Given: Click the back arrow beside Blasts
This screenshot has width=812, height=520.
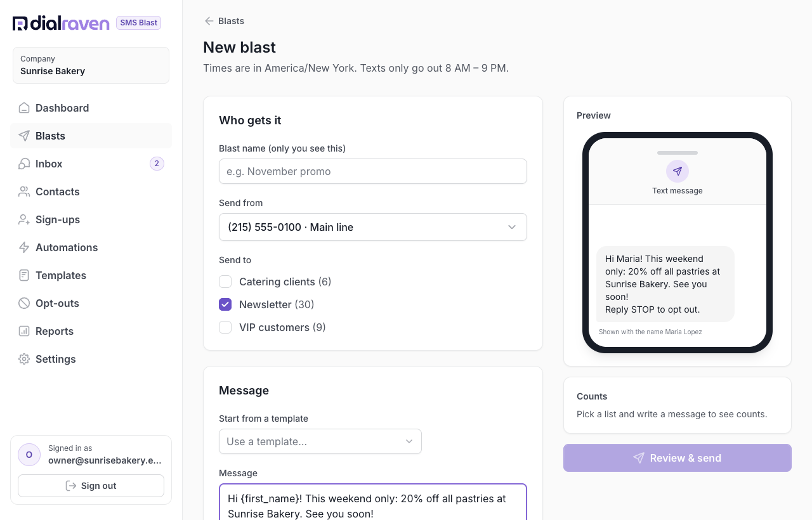Looking at the screenshot, I should click(209, 21).
